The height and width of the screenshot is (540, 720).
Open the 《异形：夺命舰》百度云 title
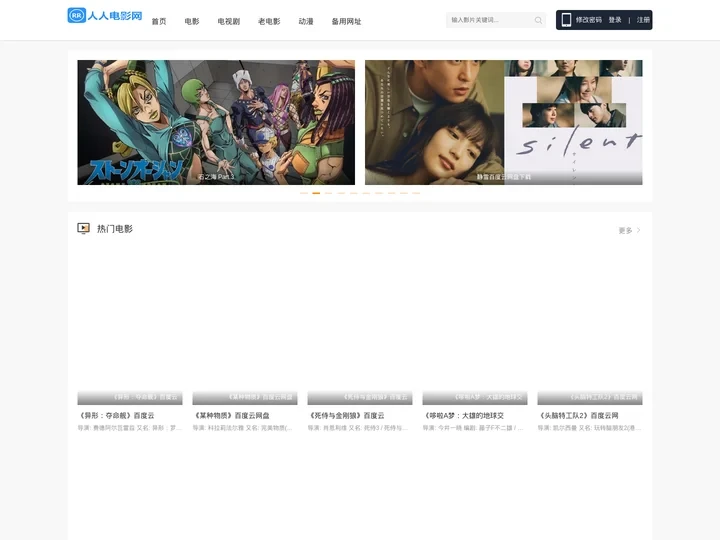[x=116, y=416]
